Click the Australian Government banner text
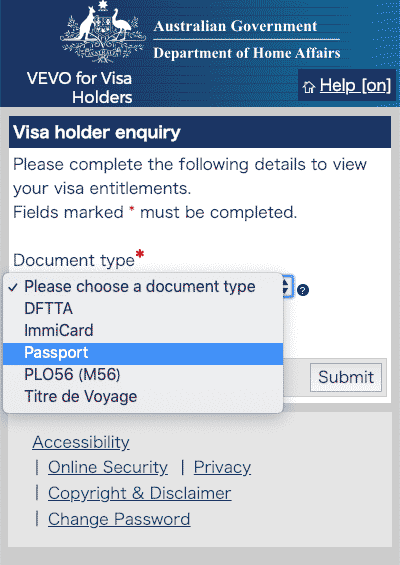 235,26
